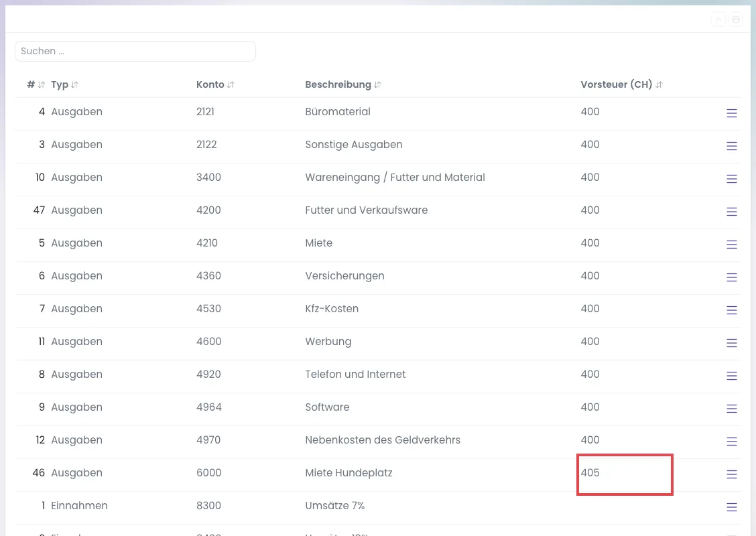The image size is (756, 536).
Task: Click account number 3400
Action: (x=208, y=178)
